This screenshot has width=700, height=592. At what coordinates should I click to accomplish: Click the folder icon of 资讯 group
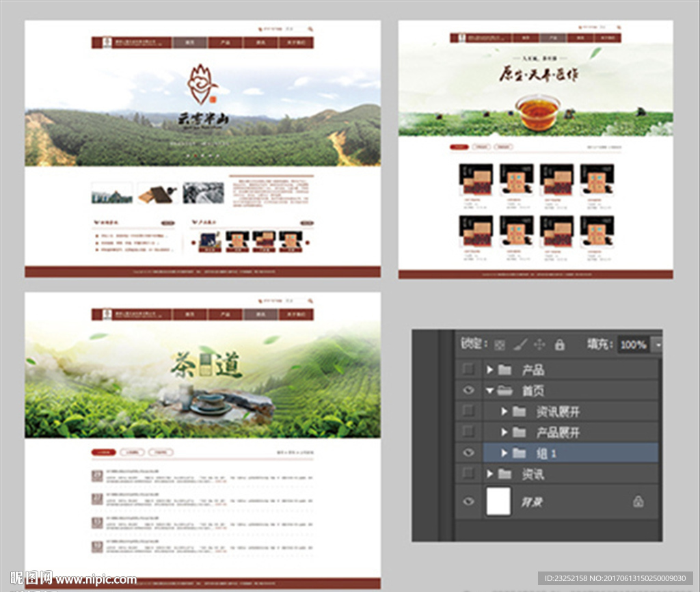[x=505, y=474]
